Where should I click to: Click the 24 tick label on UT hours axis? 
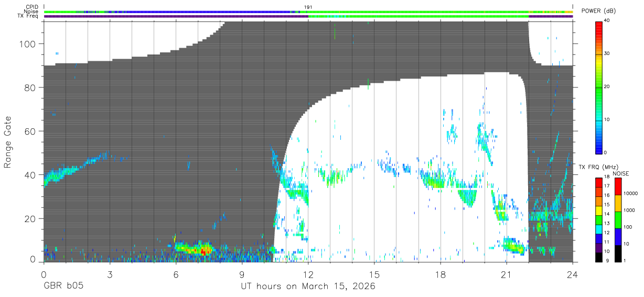[573, 274]
